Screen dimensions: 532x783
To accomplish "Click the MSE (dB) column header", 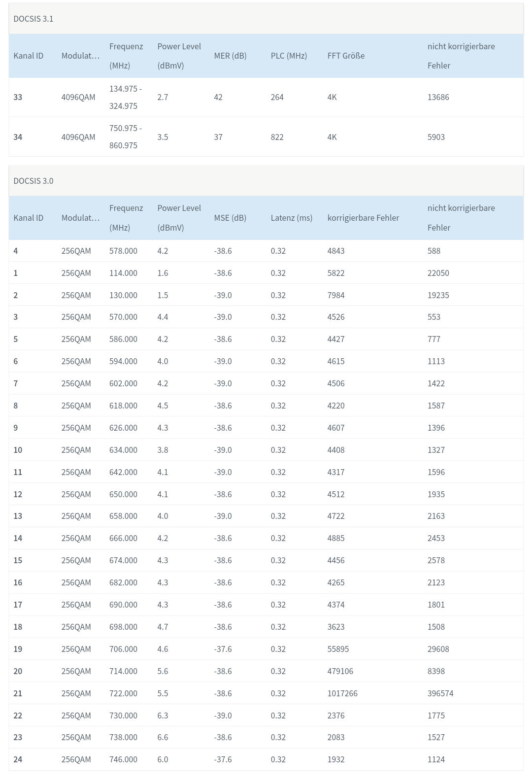I will [230, 218].
